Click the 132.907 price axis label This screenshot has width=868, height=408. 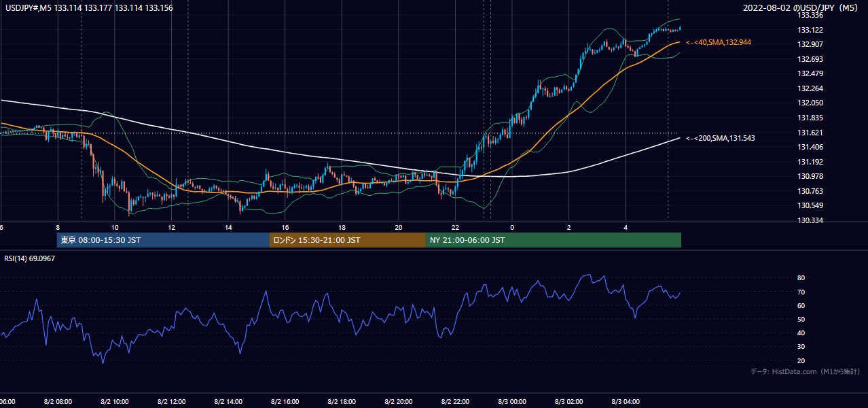point(810,44)
